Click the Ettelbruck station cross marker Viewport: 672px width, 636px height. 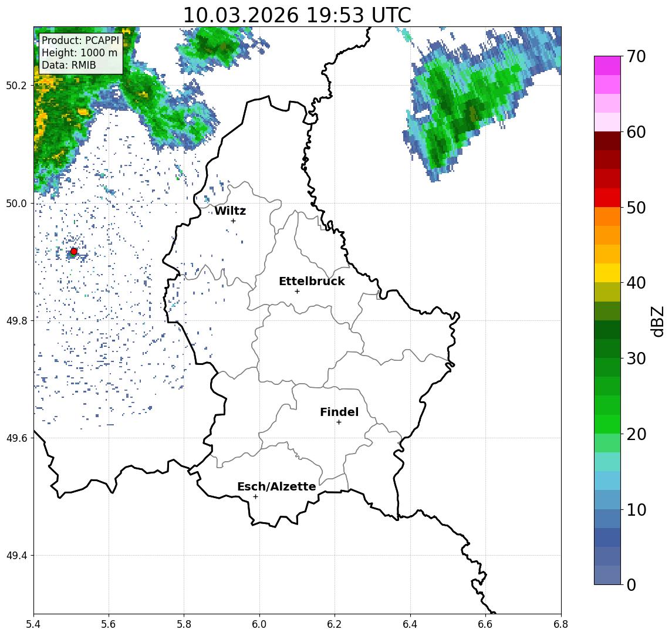[297, 292]
